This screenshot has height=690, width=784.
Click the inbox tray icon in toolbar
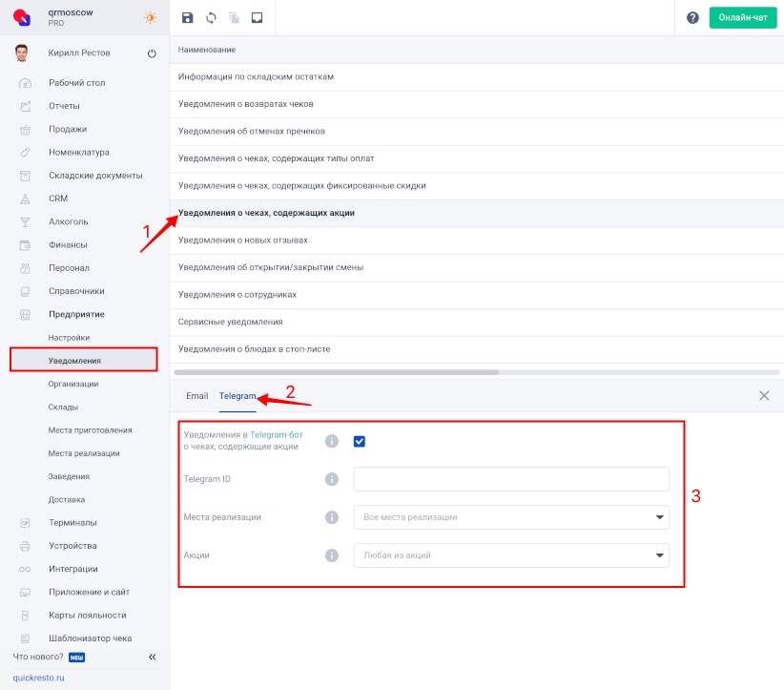257,18
